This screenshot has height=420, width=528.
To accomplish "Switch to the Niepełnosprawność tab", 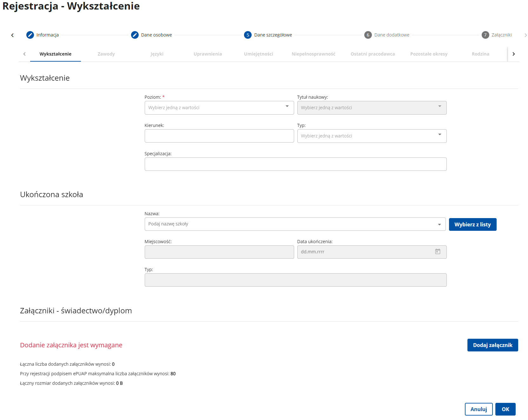I will (x=313, y=54).
